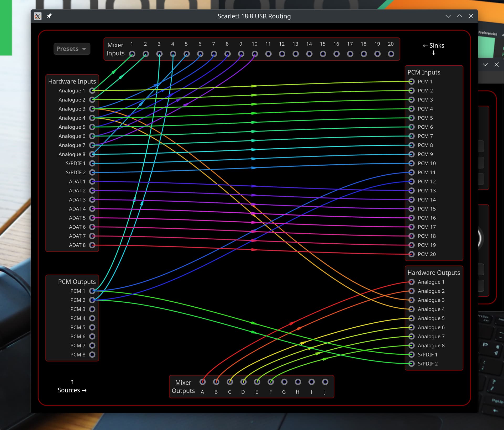This screenshot has width=504, height=430.
Task: Select the S/PDIF 2 hardware input port
Action: click(92, 172)
